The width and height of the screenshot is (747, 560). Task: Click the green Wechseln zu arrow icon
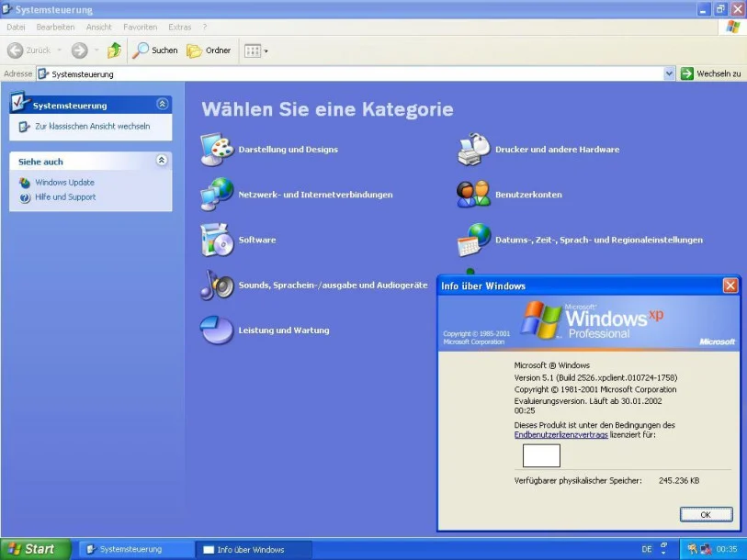tap(687, 73)
